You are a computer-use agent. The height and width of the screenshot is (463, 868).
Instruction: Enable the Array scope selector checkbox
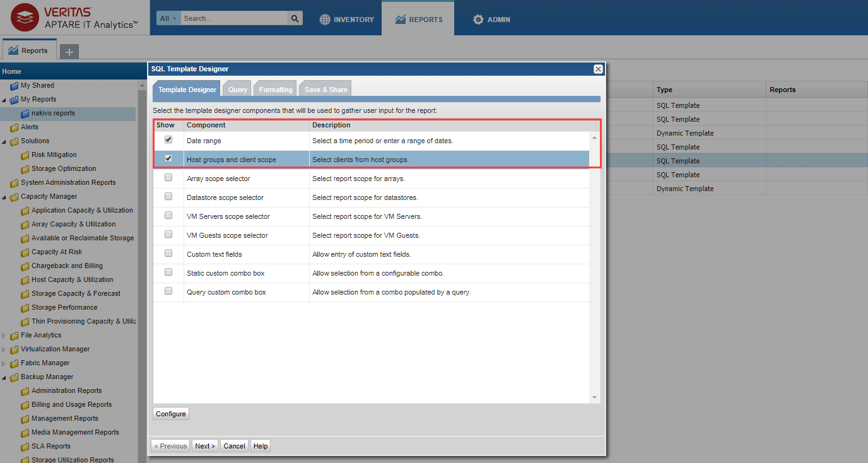click(x=168, y=178)
